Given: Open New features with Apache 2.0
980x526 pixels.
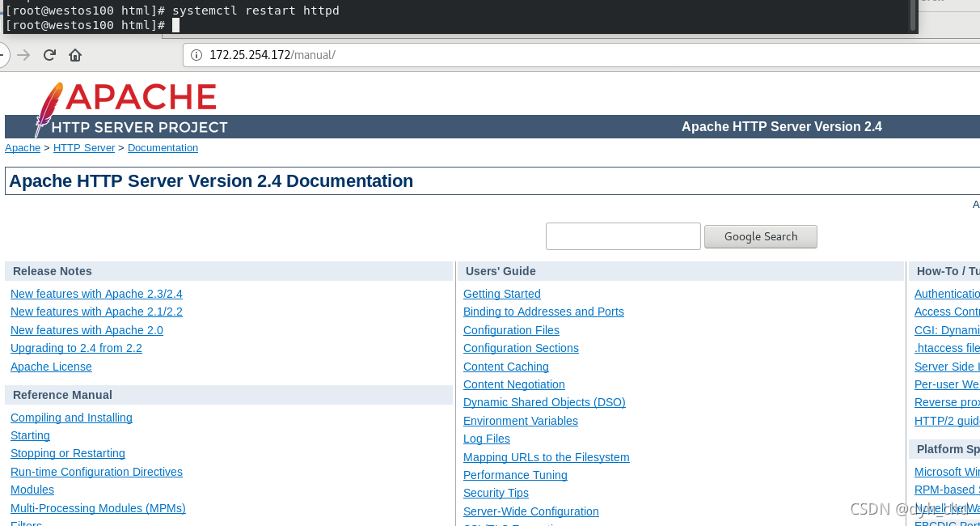Looking at the screenshot, I should (x=87, y=330).
